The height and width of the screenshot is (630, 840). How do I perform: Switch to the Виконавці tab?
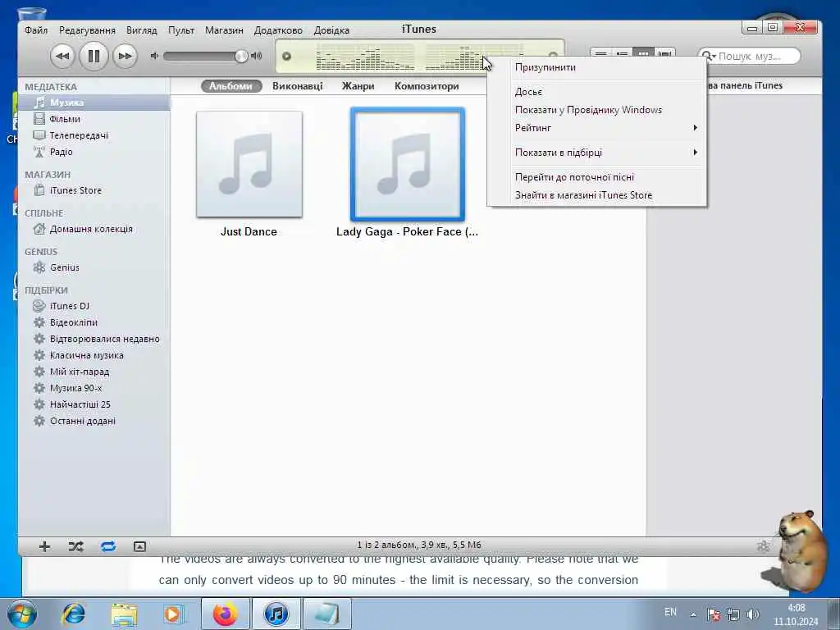[x=297, y=85]
